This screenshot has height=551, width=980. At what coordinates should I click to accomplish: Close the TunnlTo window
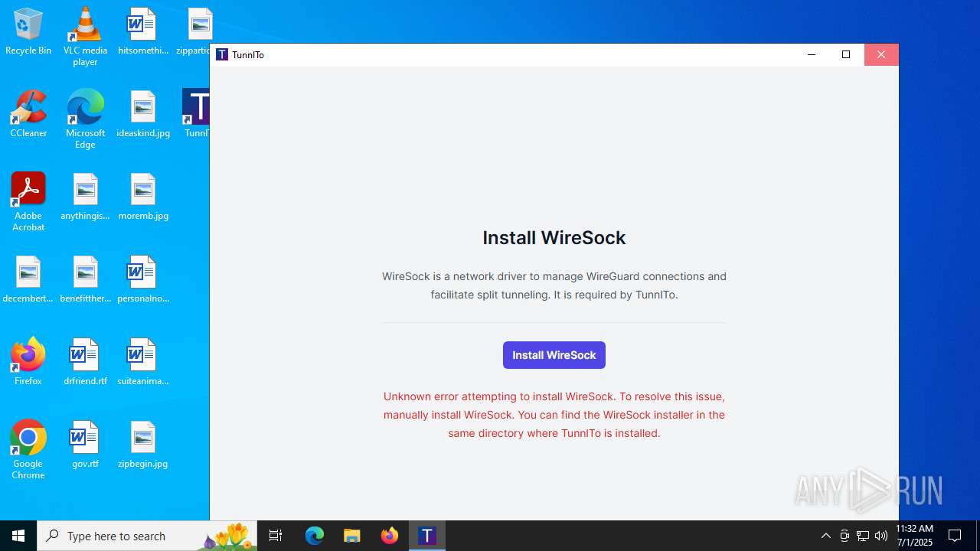pos(881,54)
